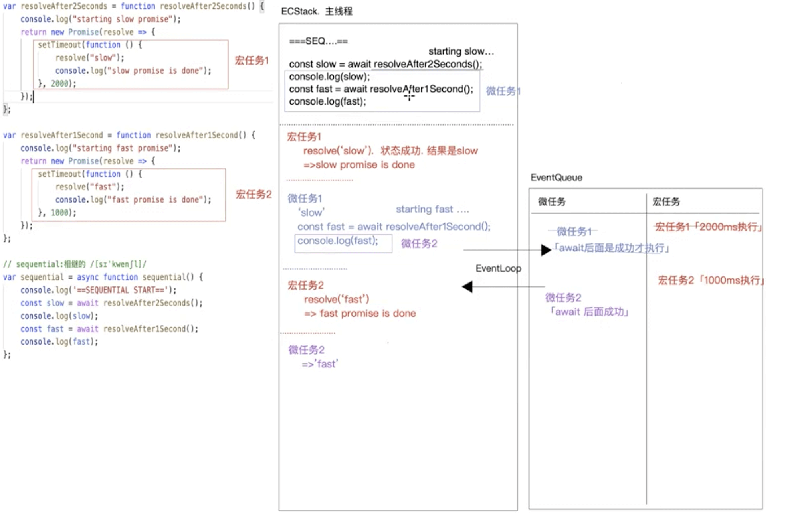Screen dimensions: 812x517
Task: Click the 宏任务 column header
Action: (x=666, y=201)
